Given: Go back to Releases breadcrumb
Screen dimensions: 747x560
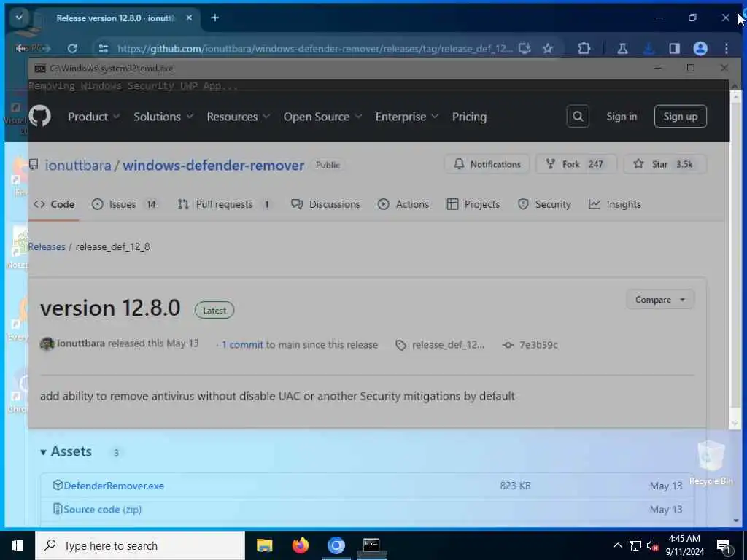Looking at the screenshot, I should click(x=47, y=246).
